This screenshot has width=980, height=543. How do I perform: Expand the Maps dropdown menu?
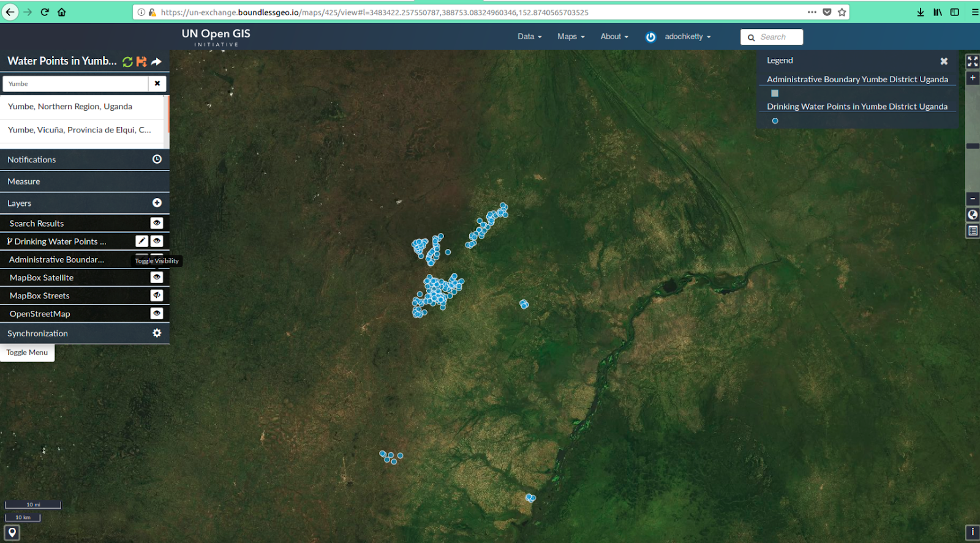click(x=570, y=37)
